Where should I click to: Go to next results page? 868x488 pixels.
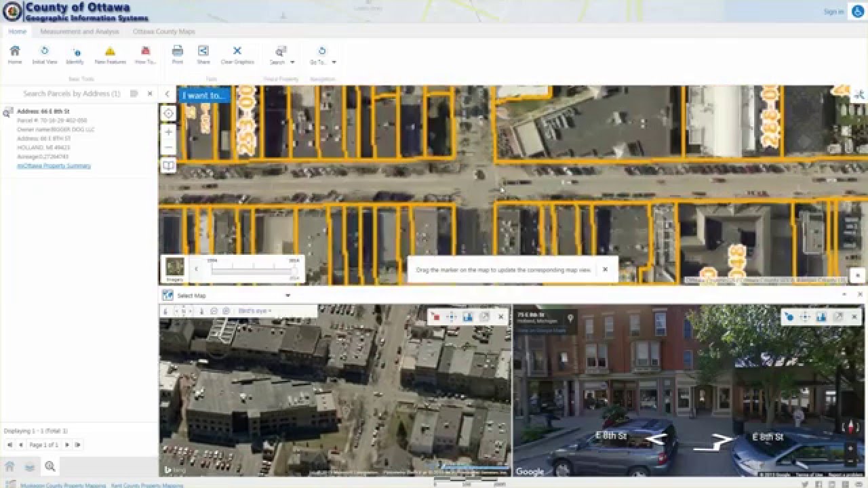pos(66,445)
